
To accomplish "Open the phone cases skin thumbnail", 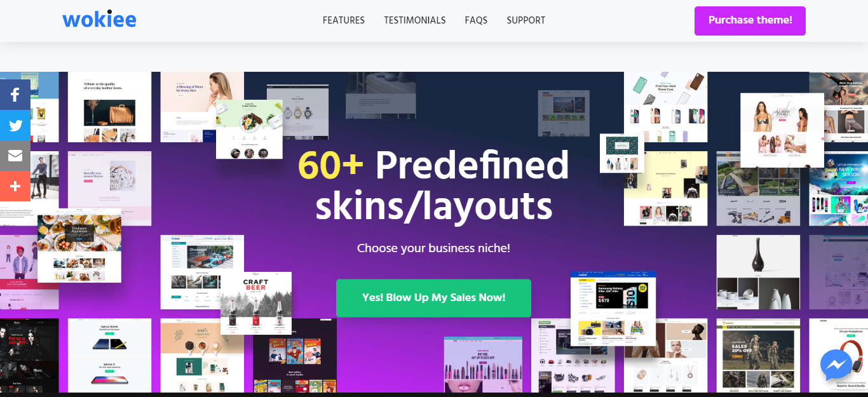I will coord(665,107).
